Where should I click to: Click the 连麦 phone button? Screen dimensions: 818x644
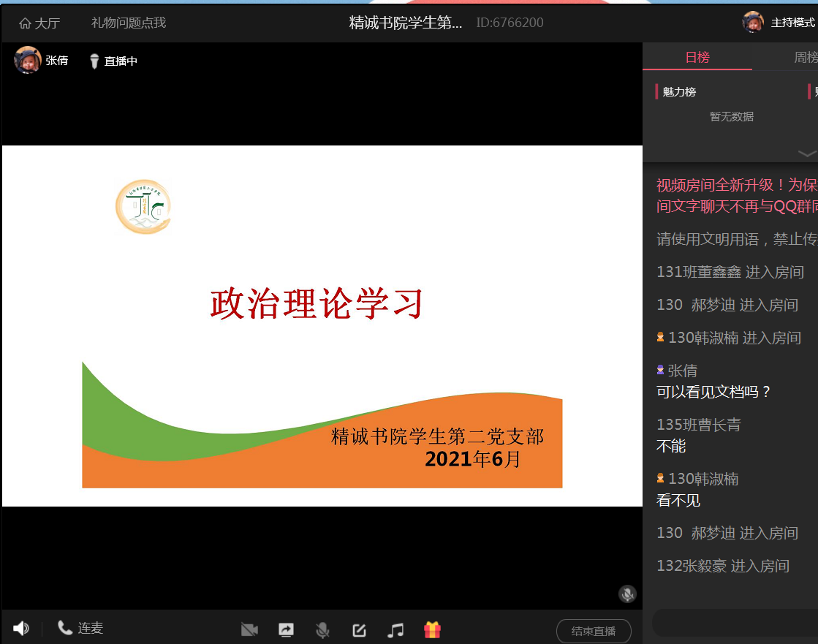(x=80, y=629)
